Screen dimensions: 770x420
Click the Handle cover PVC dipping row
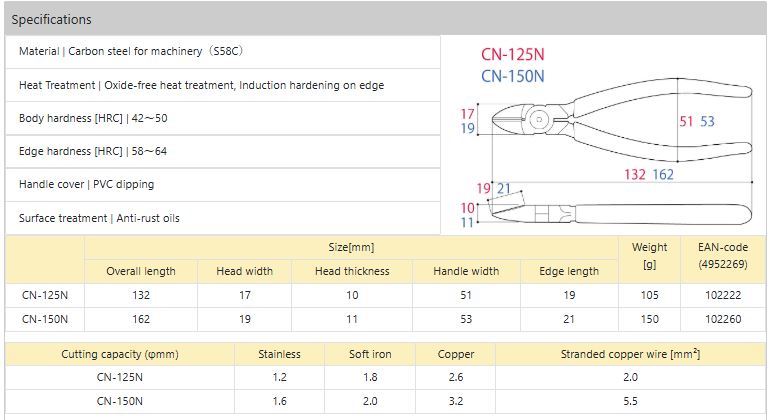[x=86, y=184]
